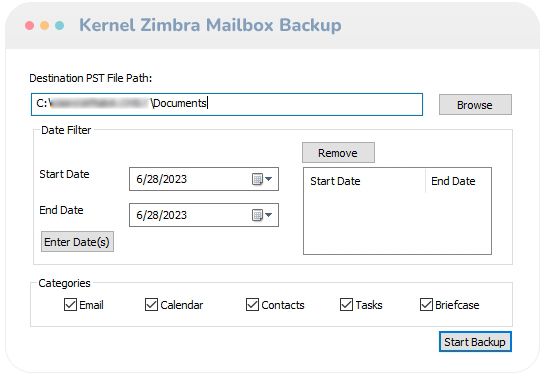Toggle the Calendar category checkbox

(x=151, y=305)
